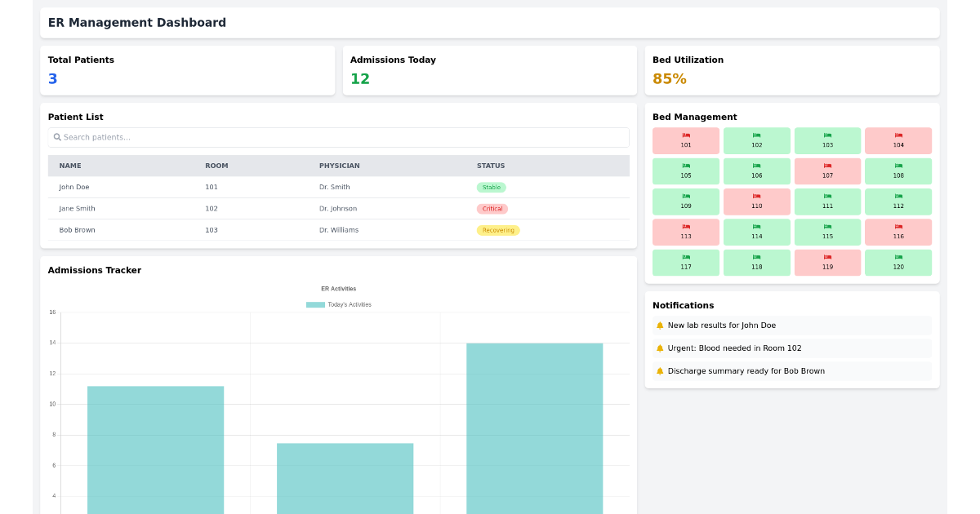Select the Stable status badge for John Doe
Image resolution: width=980 pixels, height=514 pixels.
coord(491,187)
